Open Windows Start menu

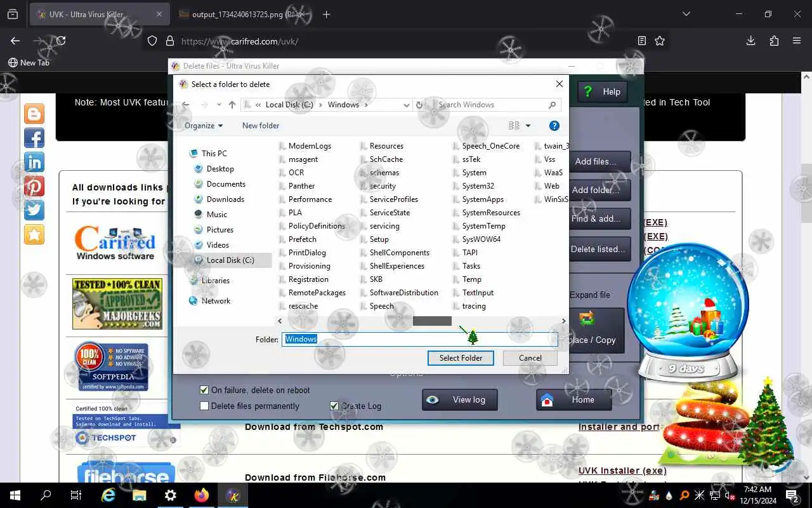point(15,495)
